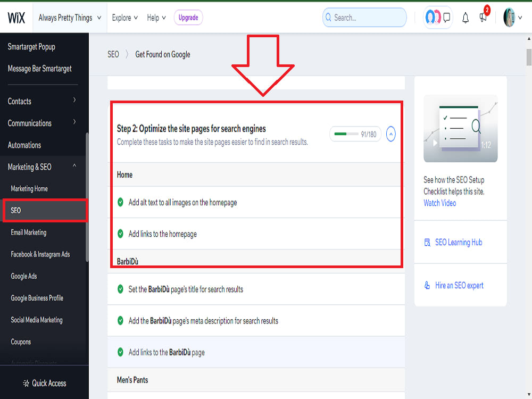This screenshot has width=532, height=399.
Task: Open the megaphone announcements icon
Action: [x=483, y=18]
